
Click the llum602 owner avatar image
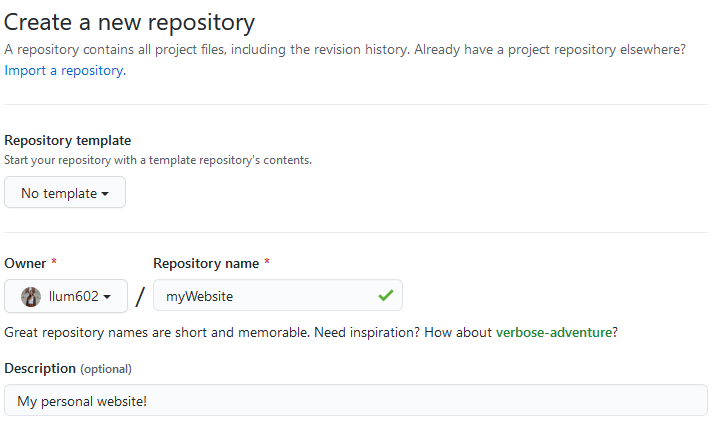(x=31, y=297)
